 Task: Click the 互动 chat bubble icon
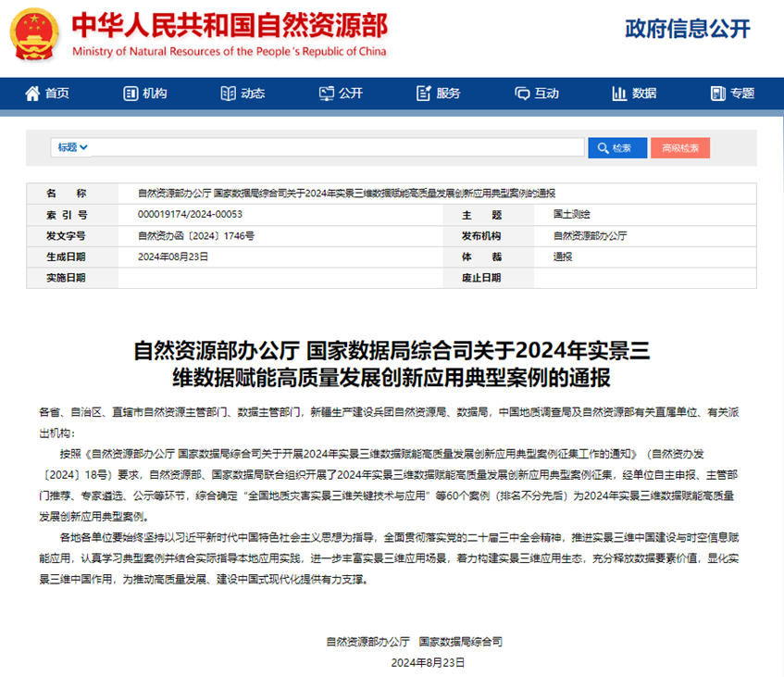521,94
